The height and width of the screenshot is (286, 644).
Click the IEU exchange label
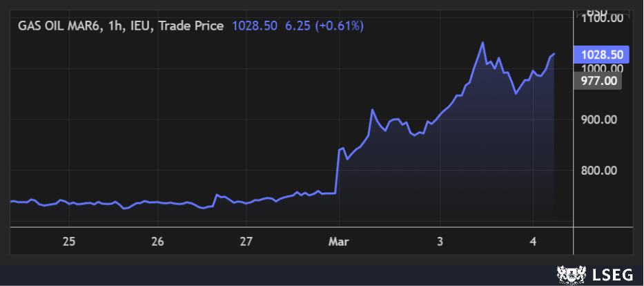coord(144,26)
